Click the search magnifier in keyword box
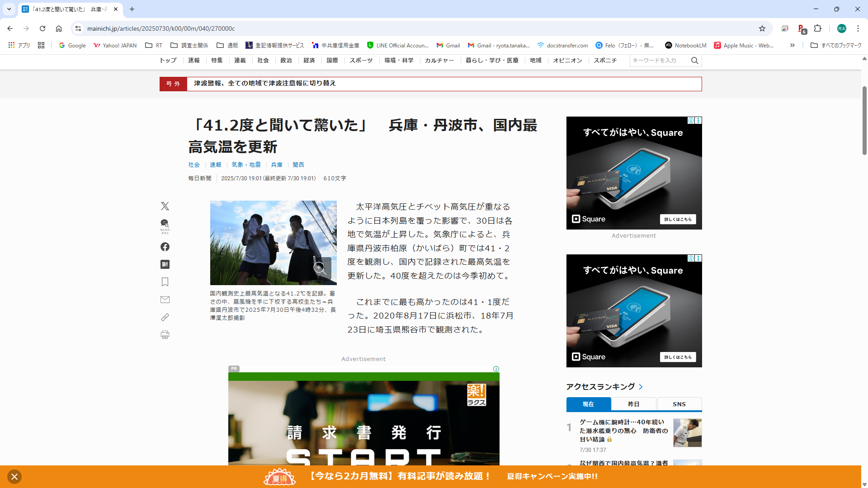This screenshot has height=488, width=868. pyautogui.click(x=695, y=61)
